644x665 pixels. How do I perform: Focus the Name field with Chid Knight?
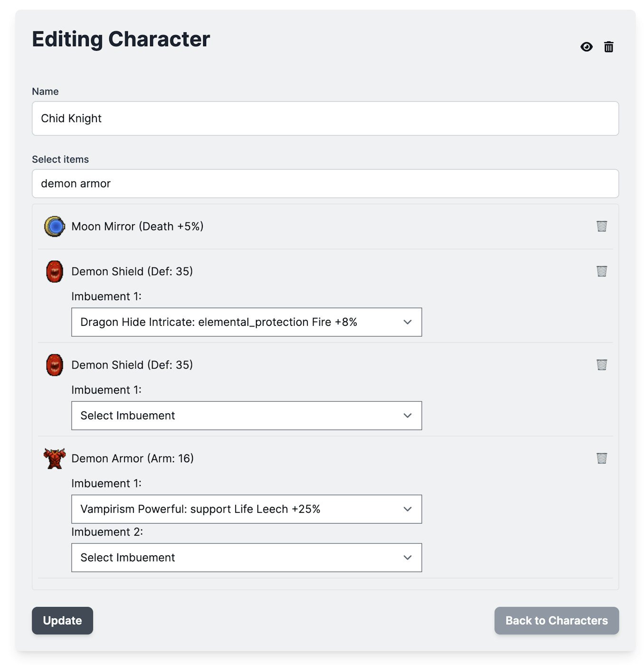[325, 118]
